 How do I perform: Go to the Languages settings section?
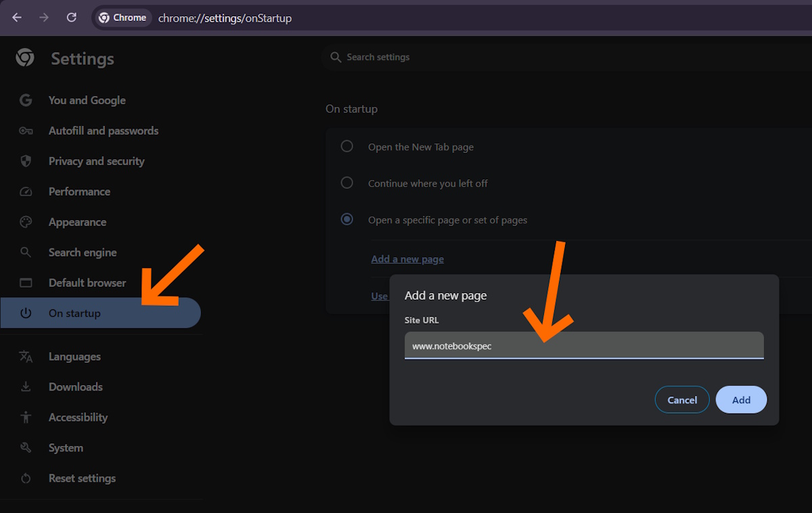pos(74,357)
